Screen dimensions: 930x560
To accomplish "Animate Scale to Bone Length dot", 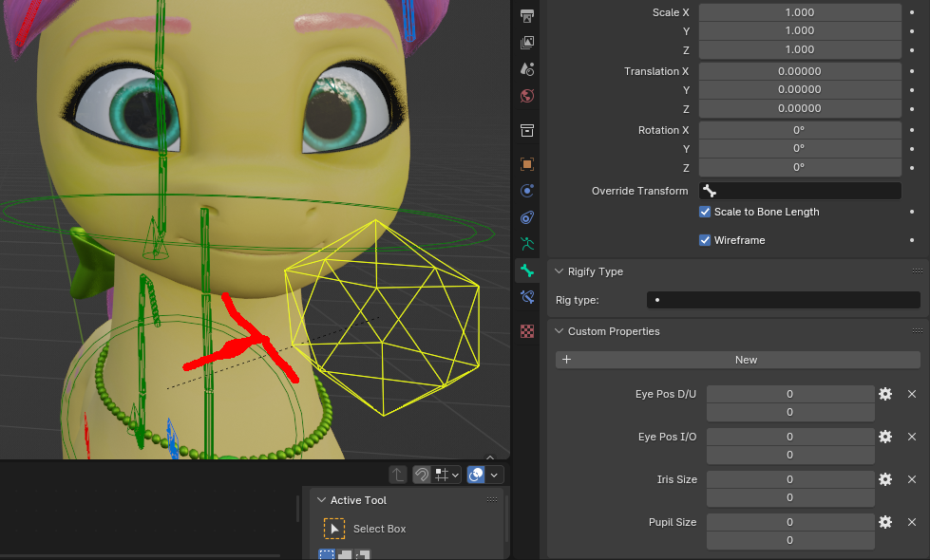I will coord(912,213).
